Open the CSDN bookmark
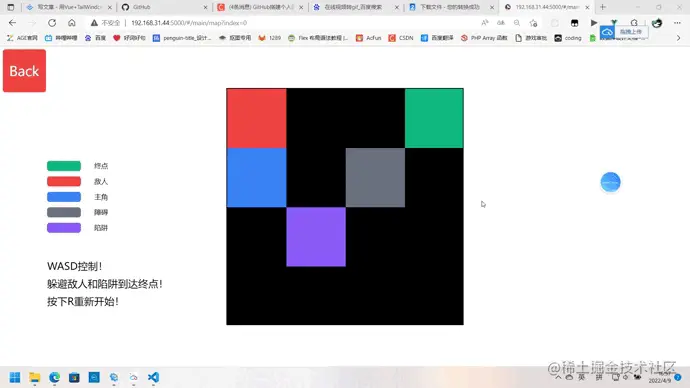 click(401, 38)
